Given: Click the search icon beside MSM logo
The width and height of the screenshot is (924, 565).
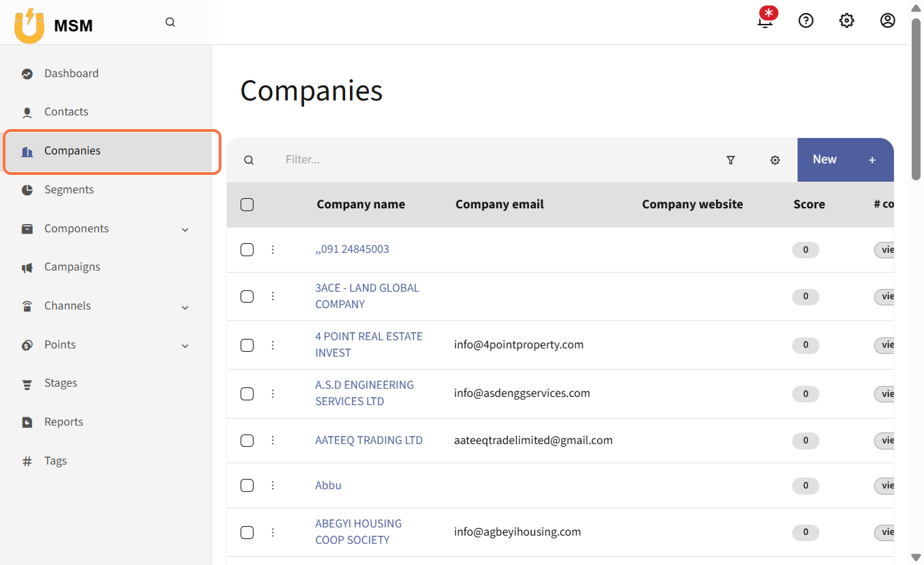Looking at the screenshot, I should coord(170,23).
